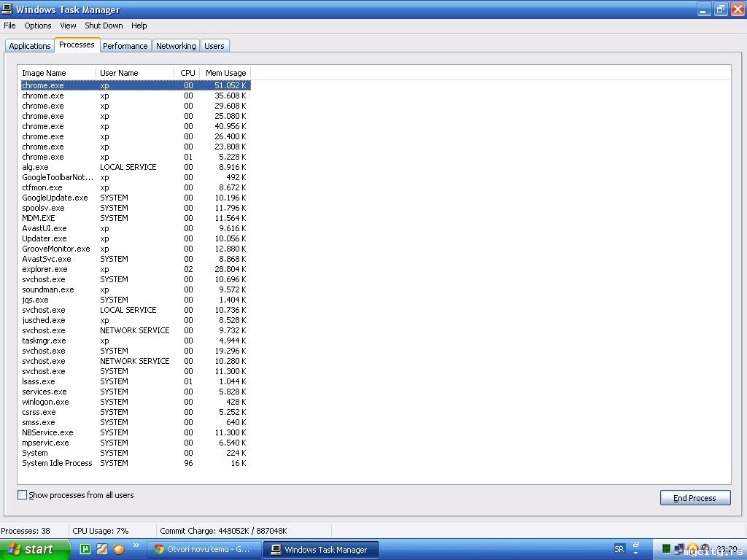This screenshot has height=560, width=747.
Task: Click the network computers tray icon
Action: coord(679,549)
